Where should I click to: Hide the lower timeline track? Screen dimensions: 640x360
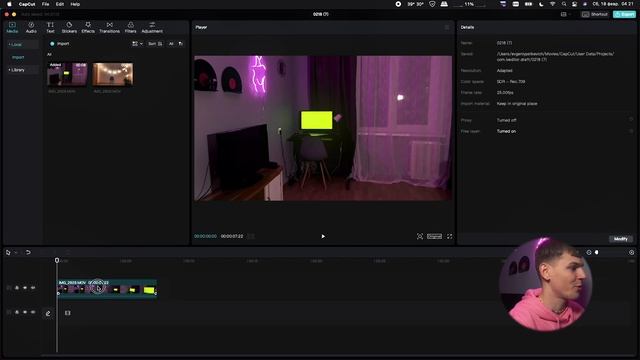25,312
